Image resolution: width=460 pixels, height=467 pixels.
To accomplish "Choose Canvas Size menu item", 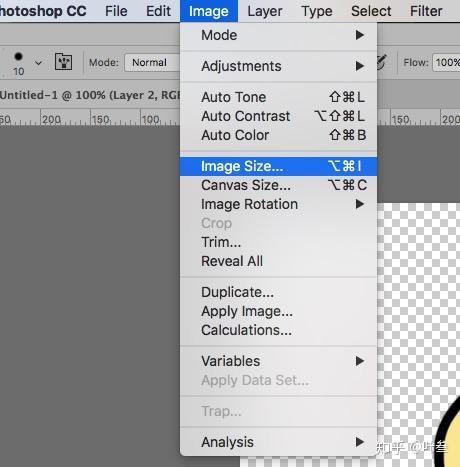I will coord(278,185).
